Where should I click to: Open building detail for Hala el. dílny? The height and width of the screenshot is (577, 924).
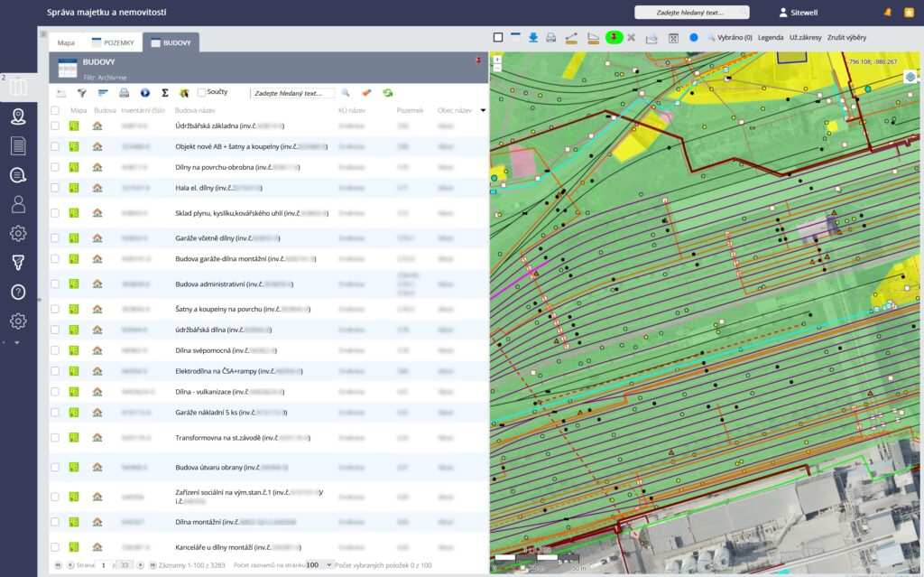(x=97, y=188)
